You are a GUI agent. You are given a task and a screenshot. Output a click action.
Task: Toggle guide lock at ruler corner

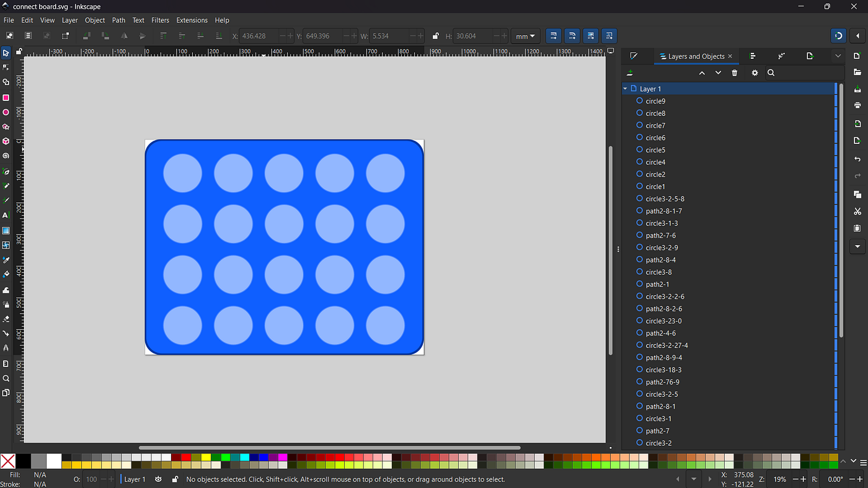[19, 51]
